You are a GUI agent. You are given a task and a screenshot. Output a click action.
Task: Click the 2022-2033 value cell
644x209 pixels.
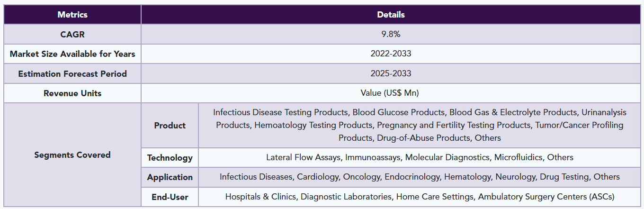pos(391,54)
